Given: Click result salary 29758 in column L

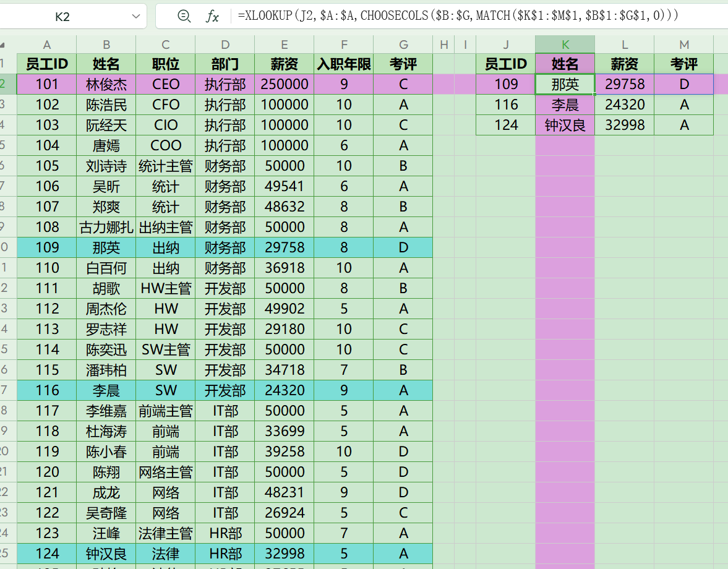Looking at the screenshot, I should click(625, 84).
